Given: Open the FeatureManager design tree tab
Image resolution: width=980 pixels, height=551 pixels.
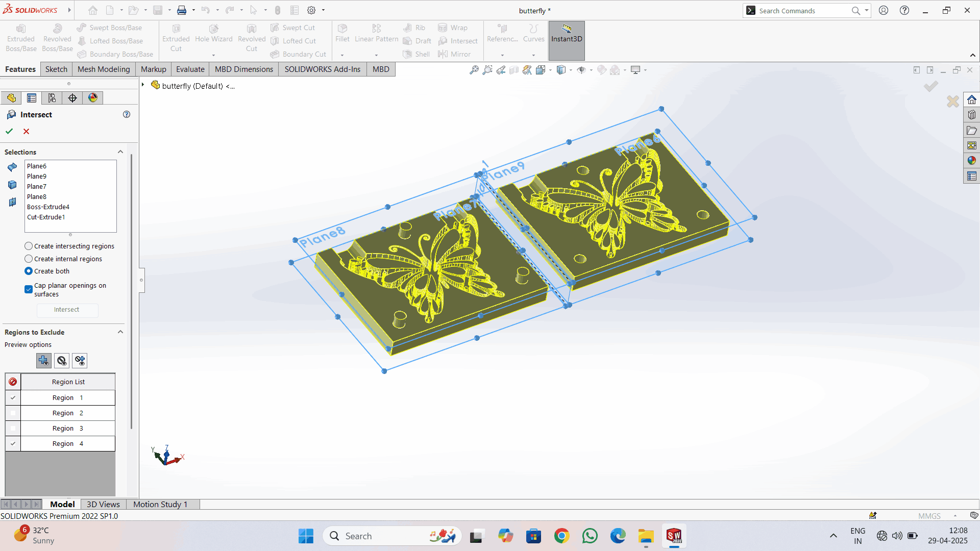Looking at the screenshot, I should [11, 98].
